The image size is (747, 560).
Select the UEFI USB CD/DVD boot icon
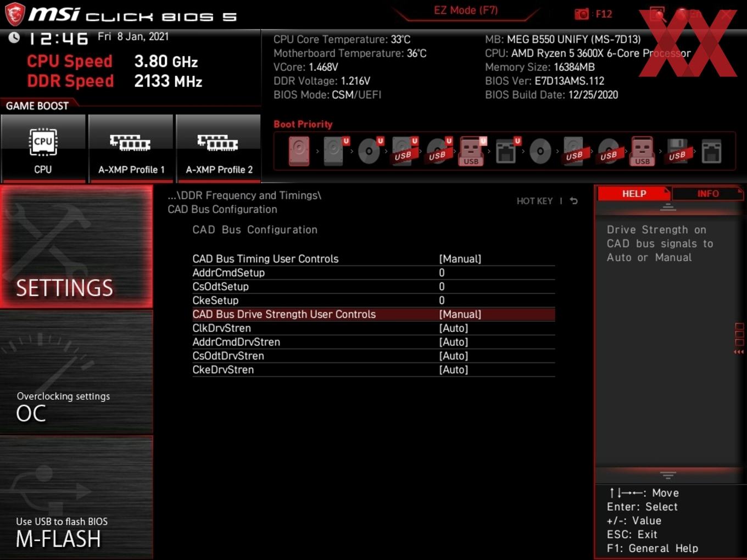pos(438,151)
